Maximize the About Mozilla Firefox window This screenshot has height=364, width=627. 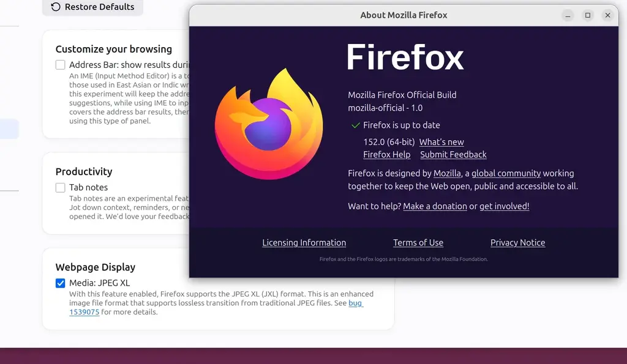click(588, 15)
